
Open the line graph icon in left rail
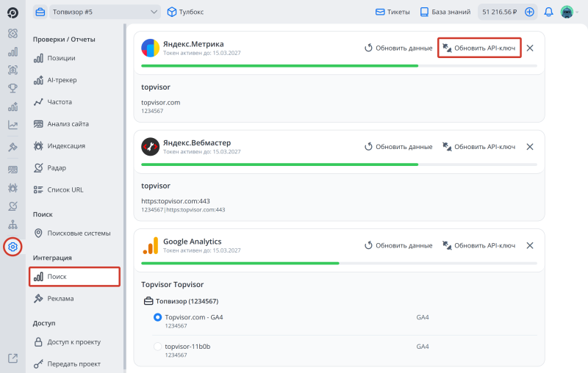[x=12, y=125]
